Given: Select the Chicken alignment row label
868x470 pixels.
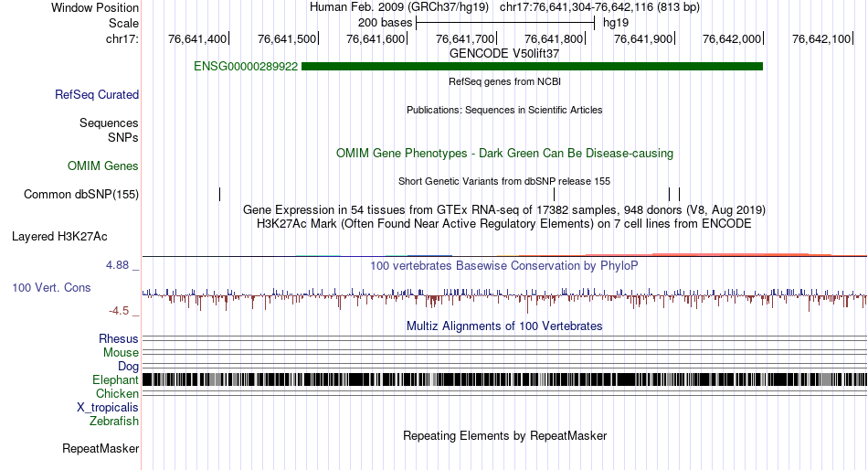Looking at the screenshot, I should 117,393.
